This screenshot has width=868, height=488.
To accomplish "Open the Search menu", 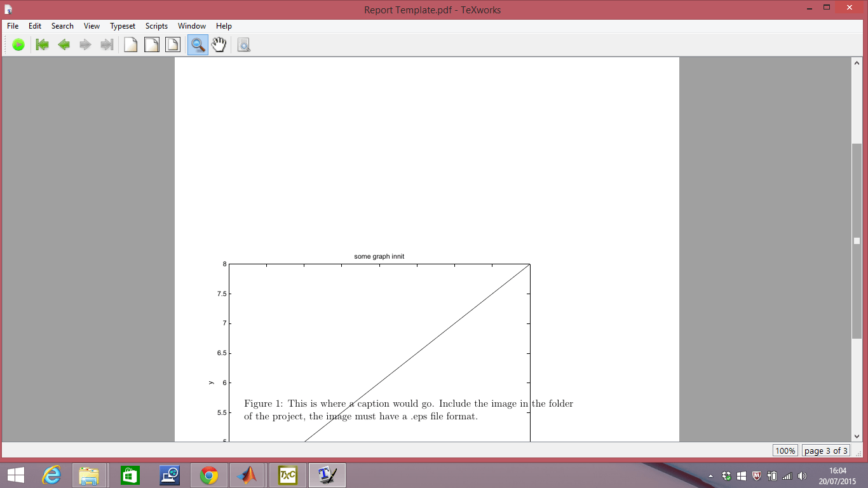I will [x=62, y=26].
